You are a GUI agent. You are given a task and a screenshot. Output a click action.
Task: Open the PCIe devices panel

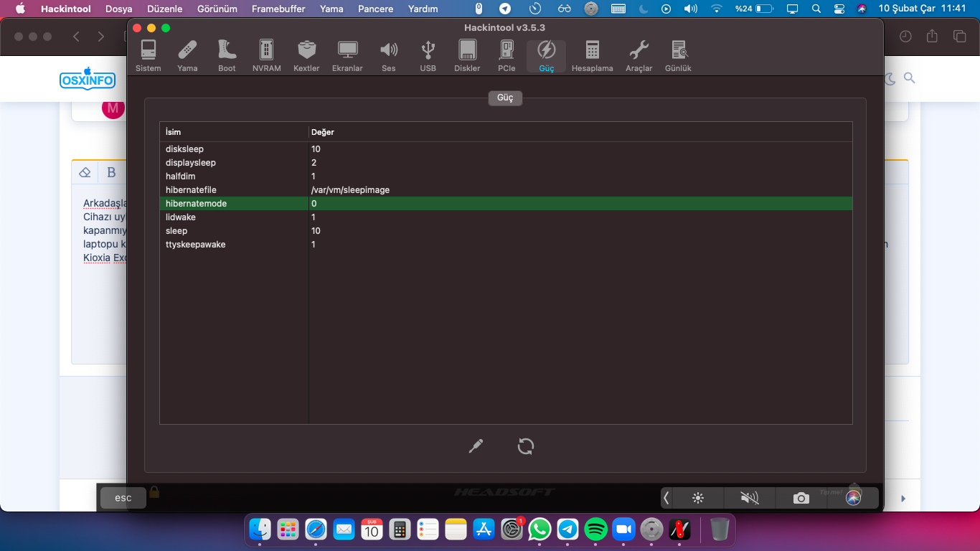507,56
